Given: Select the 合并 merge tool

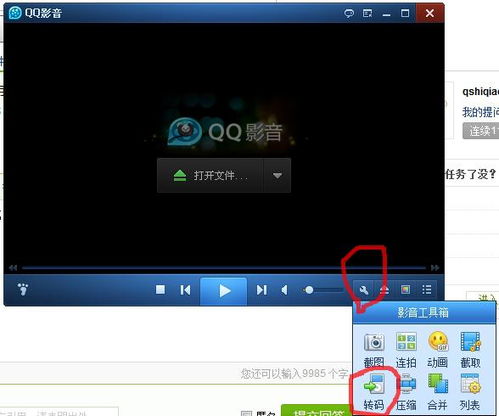Looking at the screenshot, I should [438, 392].
